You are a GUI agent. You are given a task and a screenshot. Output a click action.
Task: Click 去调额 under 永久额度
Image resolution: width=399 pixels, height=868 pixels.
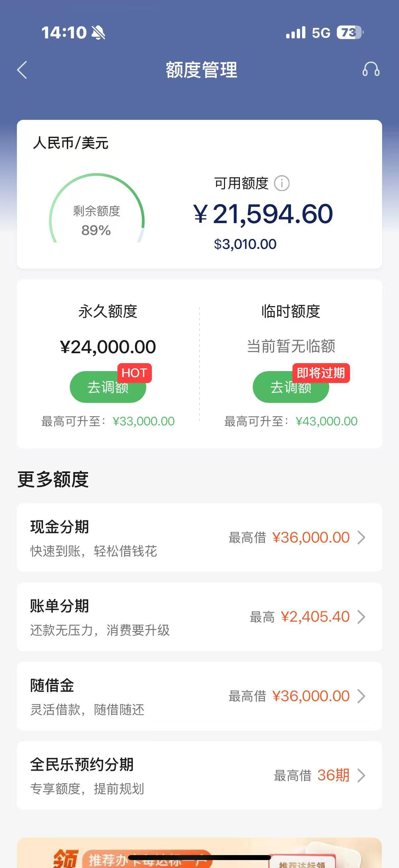[x=108, y=387]
